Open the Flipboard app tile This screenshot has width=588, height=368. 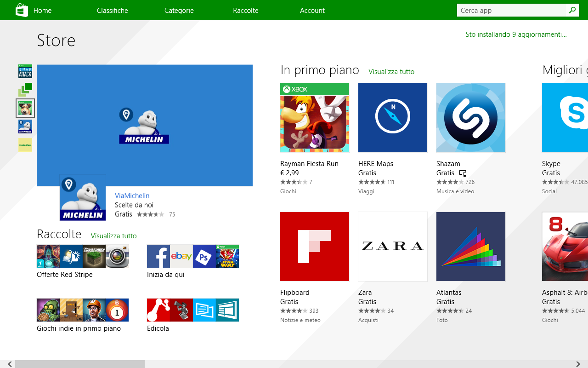[315, 247]
